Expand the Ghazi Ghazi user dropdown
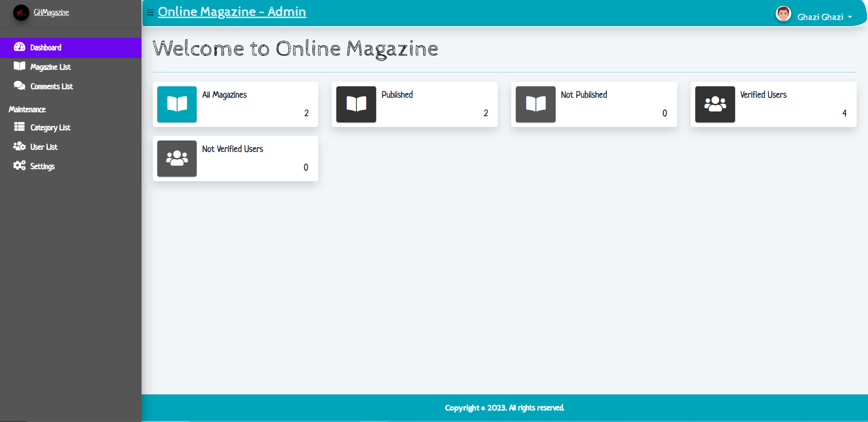 824,17
